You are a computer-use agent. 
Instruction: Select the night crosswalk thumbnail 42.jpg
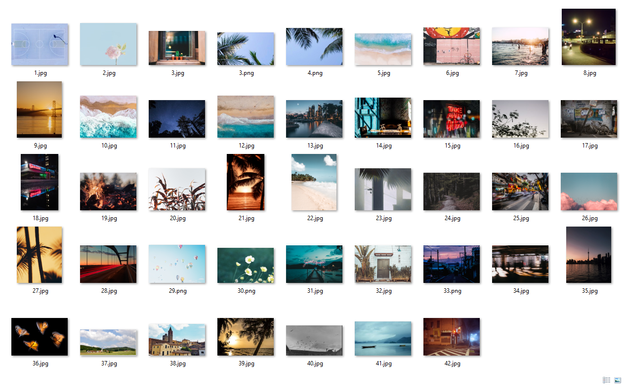(452, 337)
